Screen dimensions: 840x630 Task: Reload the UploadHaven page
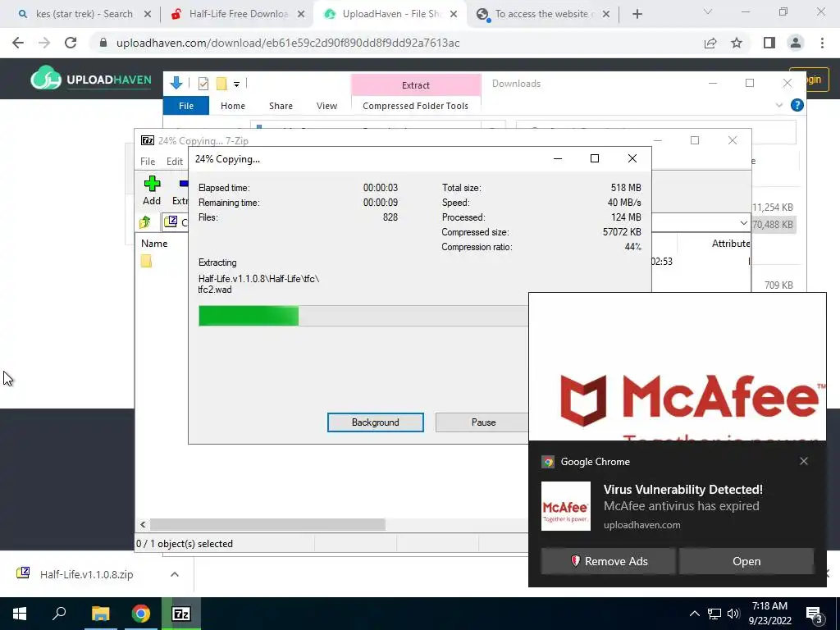tap(71, 43)
